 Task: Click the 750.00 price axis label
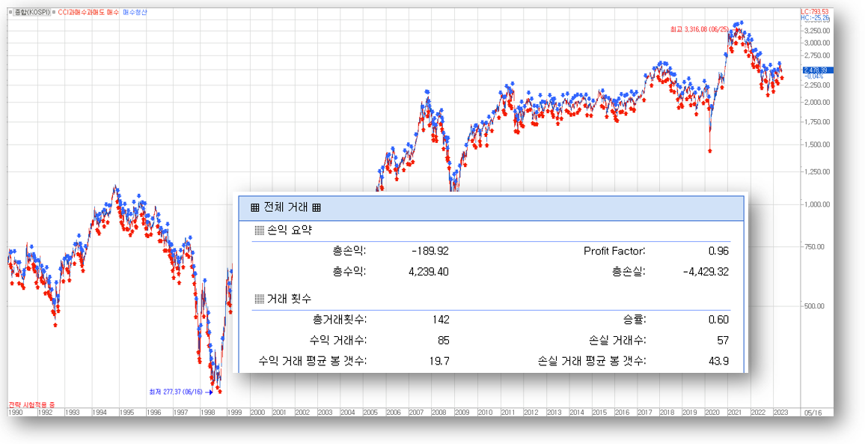click(x=816, y=247)
